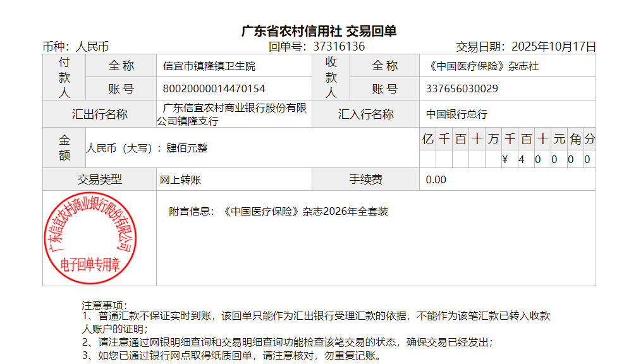The height and width of the screenshot is (364, 636).
Task: Select the payer name 信宜市镇隆镇卫生院
Action: pos(209,66)
